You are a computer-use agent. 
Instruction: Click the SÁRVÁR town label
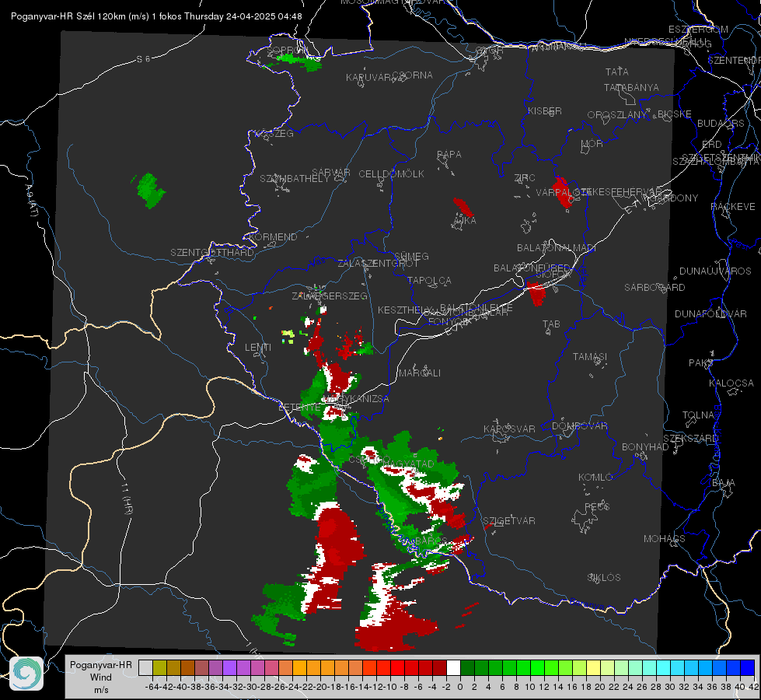331,172
